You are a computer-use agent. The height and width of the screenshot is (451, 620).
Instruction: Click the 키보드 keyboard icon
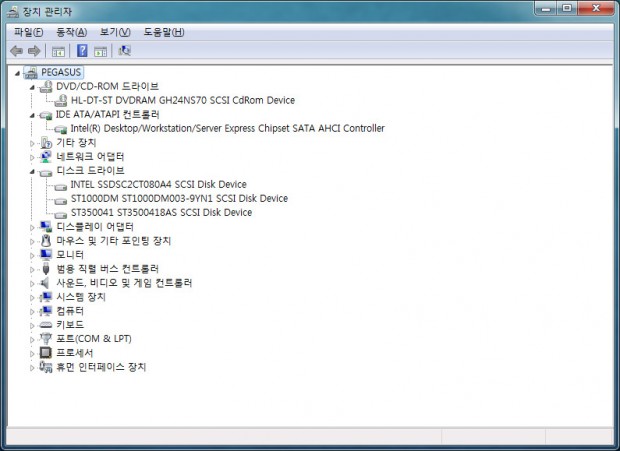click(46, 325)
